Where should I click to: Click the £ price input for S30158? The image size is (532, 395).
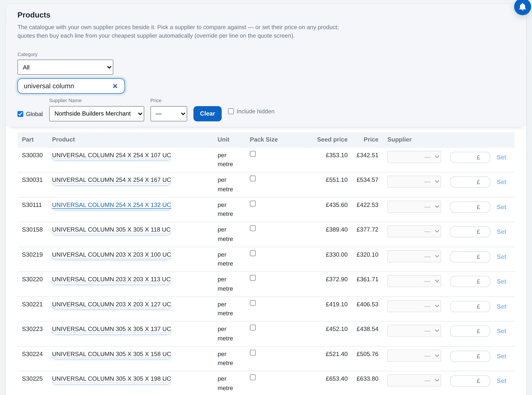click(x=470, y=232)
